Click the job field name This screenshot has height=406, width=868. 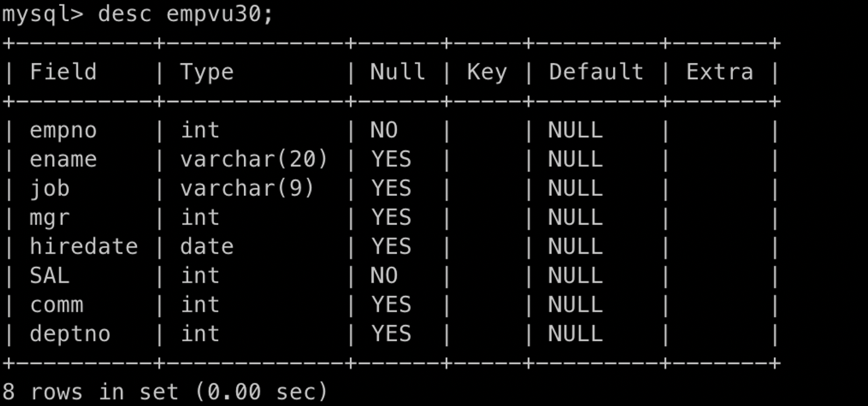tap(50, 188)
